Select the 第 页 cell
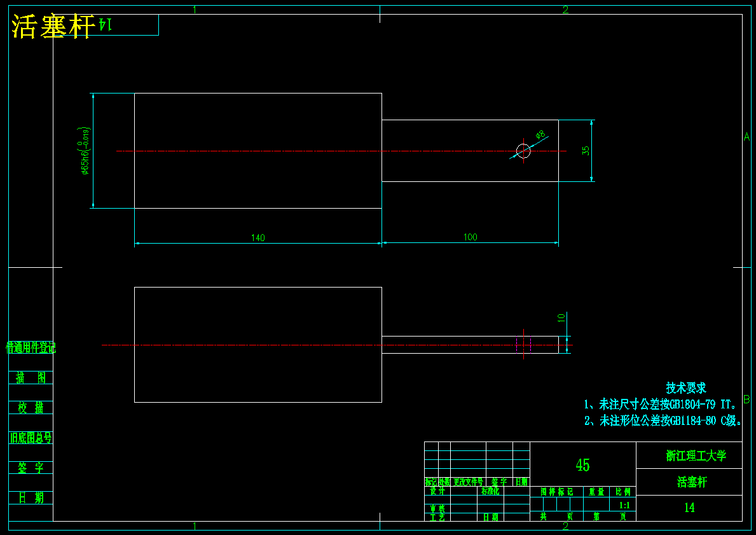This screenshot has width=756, height=535. coord(609,516)
